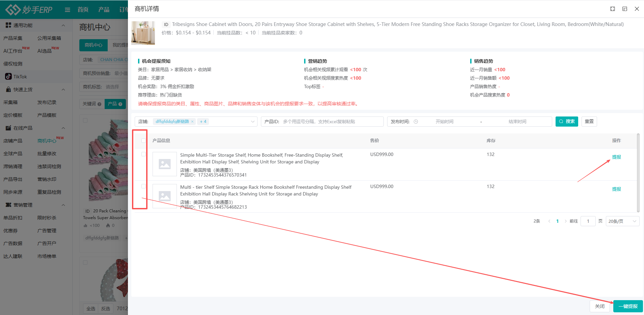Click the 快速上货 bag icon
This screenshot has height=315, width=644.
point(8,89)
